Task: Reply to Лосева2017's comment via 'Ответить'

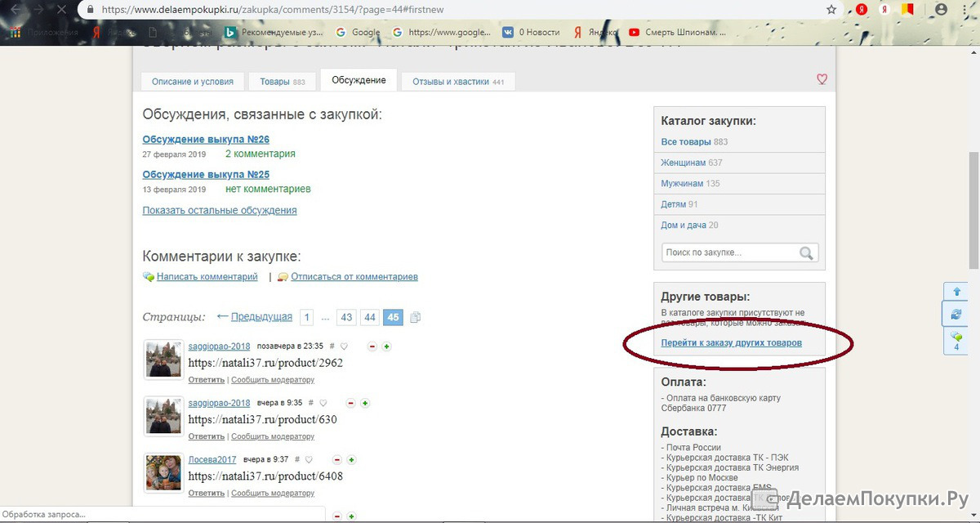Action: click(206, 494)
